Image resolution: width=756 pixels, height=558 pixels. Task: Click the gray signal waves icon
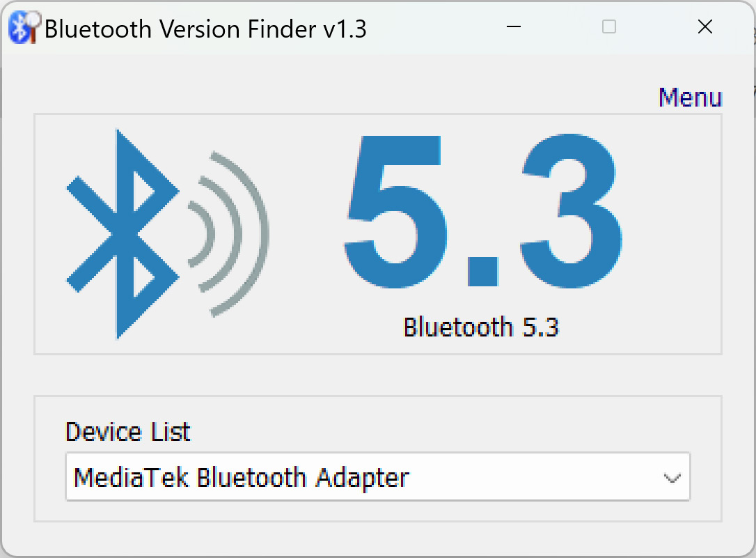pyautogui.click(x=228, y=234)
